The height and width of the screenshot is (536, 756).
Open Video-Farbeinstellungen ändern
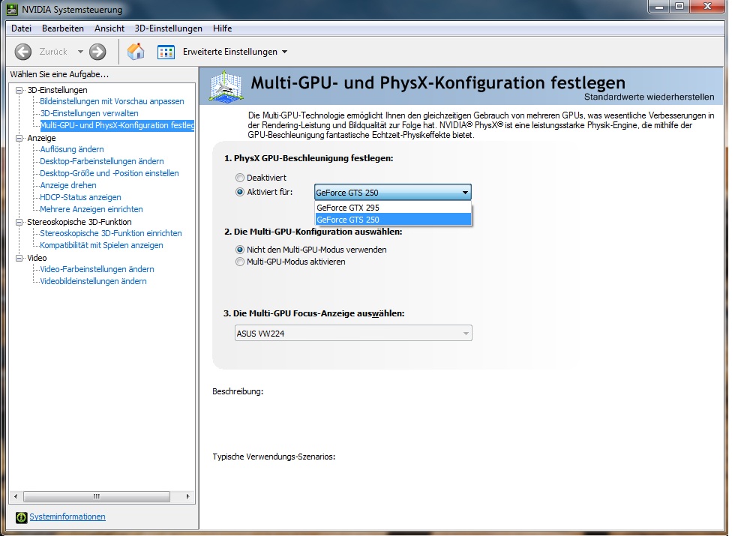click(97, 269)
